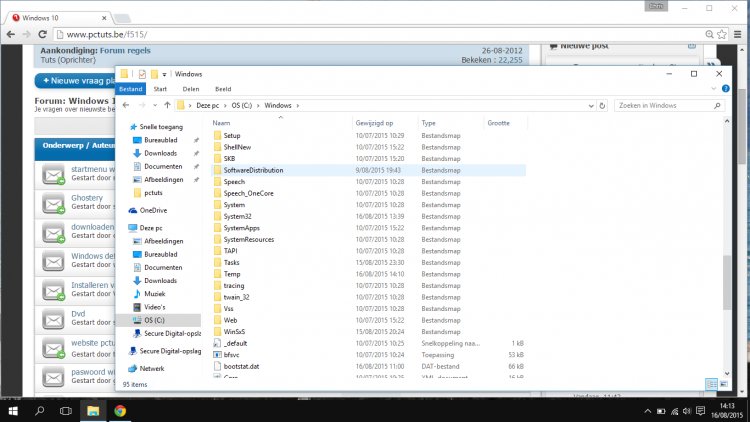Click the Up one level arrow in Explorer
The height and width of the screenshot is (422, 750).
(166, 105)
